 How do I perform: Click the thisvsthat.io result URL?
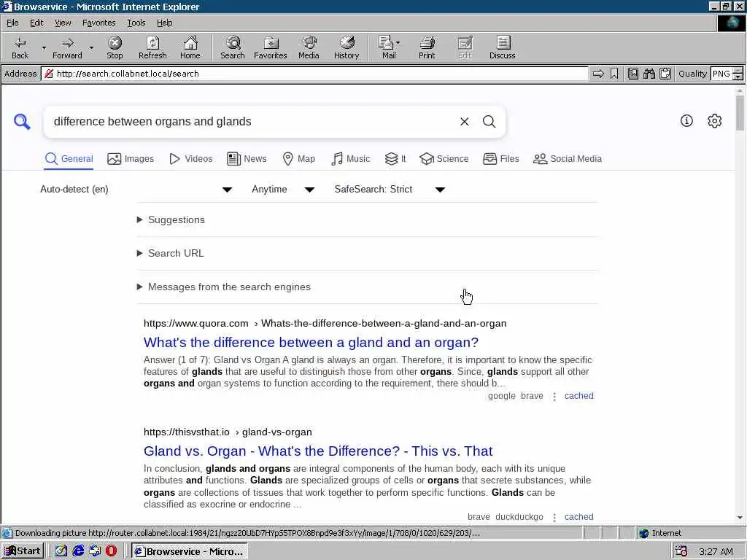click(228, 432)
